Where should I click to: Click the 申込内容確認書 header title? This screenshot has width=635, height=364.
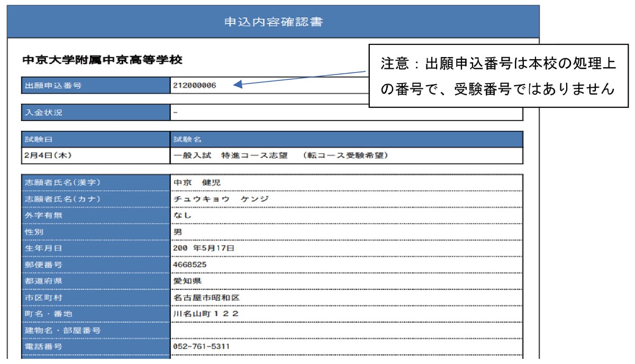coord(274,22)
